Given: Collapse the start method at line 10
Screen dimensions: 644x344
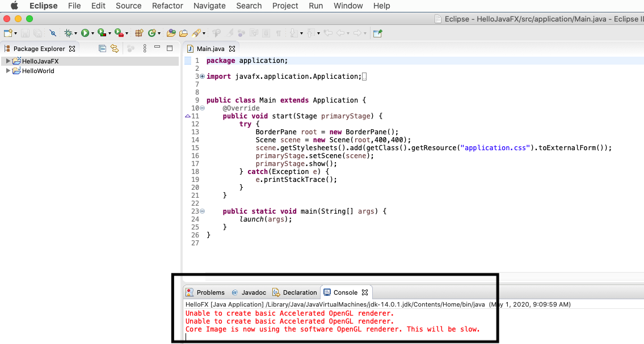Looking at the screenshot, I should [202, 108].
